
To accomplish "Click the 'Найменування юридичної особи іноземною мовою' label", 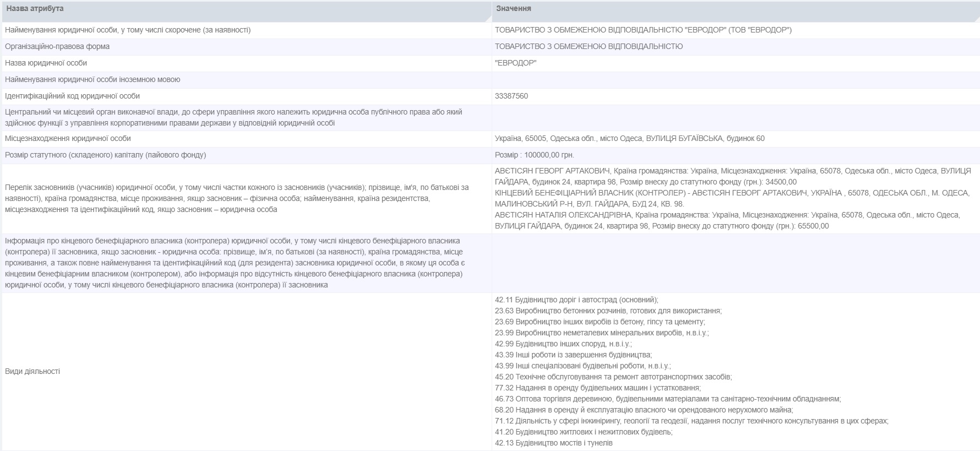I will [92, 80].
